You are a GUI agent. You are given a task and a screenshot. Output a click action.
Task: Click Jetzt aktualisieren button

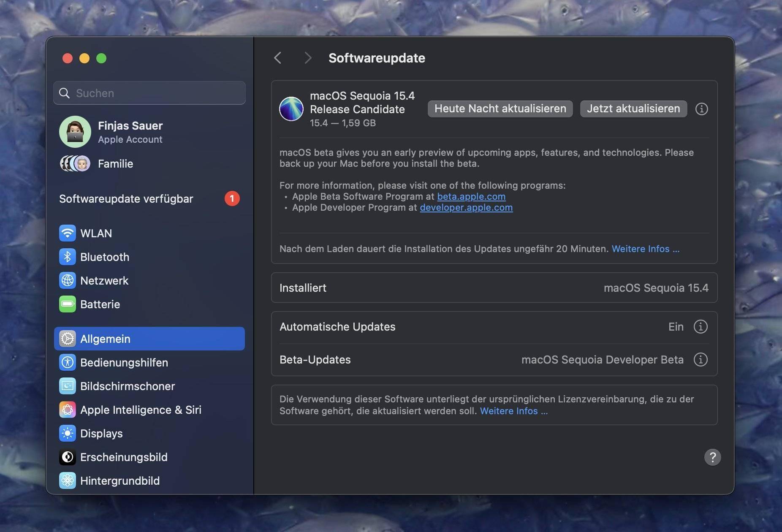[633, 109]
